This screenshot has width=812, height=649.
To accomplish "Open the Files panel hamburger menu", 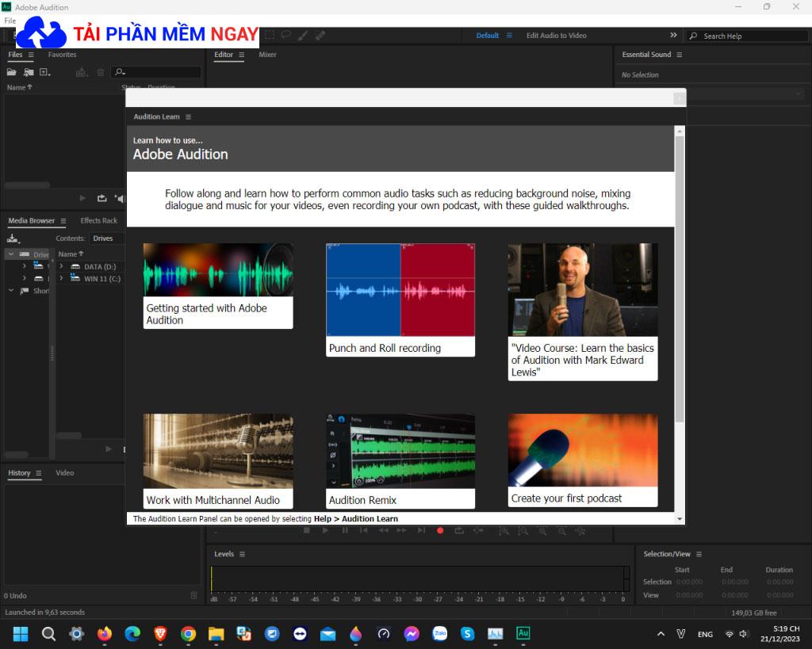I will click(31, 55).
